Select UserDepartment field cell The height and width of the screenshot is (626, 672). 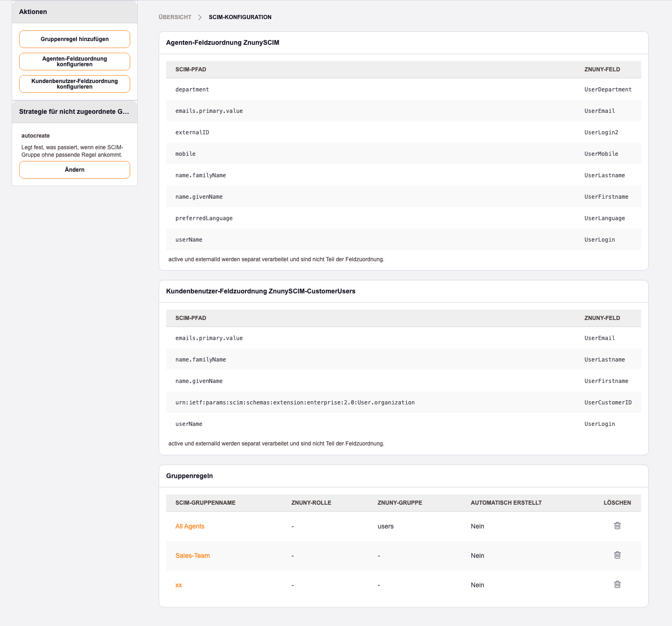[608, 90]
